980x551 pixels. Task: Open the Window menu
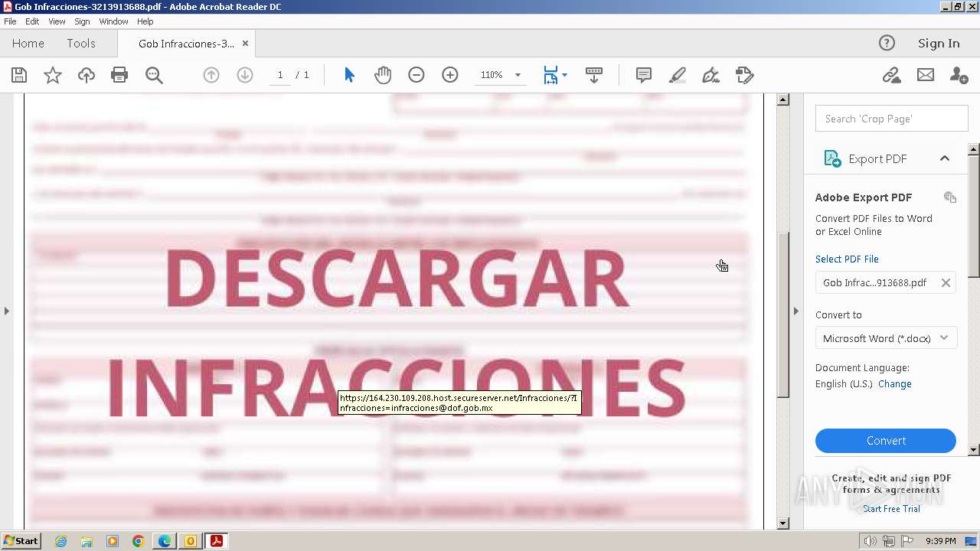click(x=113, y=21)
